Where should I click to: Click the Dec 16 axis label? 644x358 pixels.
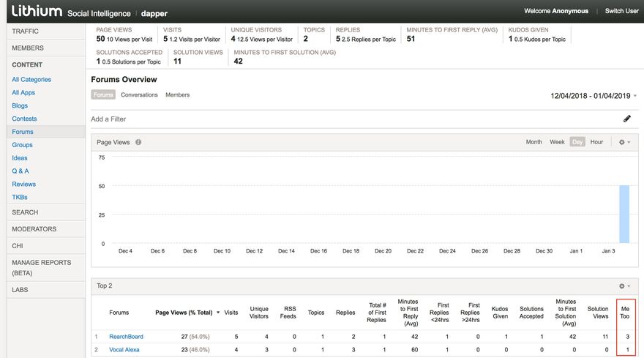coord(318,250)
